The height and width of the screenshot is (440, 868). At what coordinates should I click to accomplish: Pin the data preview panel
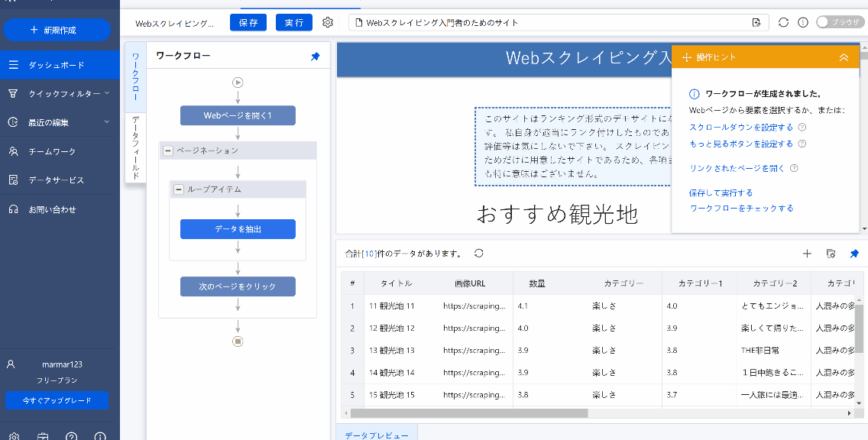[854, 254]
